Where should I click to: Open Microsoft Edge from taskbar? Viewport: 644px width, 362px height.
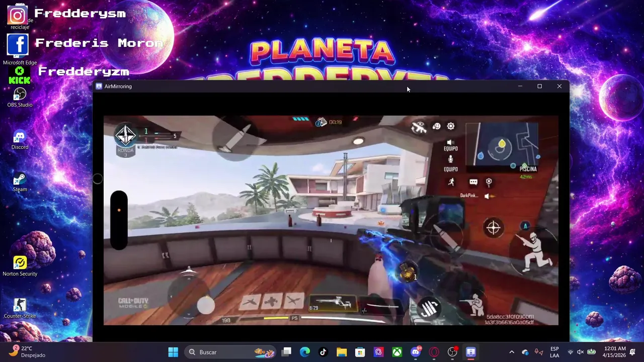(x=305, y=352)
